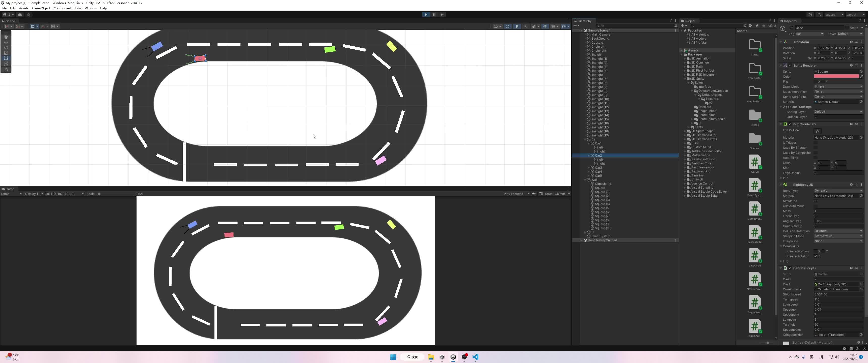868x363 pixels.
Task: Open the Collision Detection dropdown
Action: (x=838, y=231)
